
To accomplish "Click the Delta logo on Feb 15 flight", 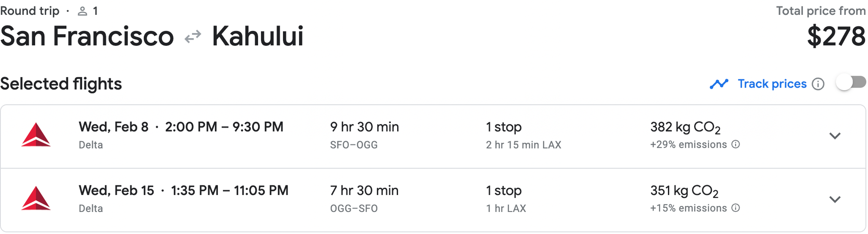I will pos(36,199).
